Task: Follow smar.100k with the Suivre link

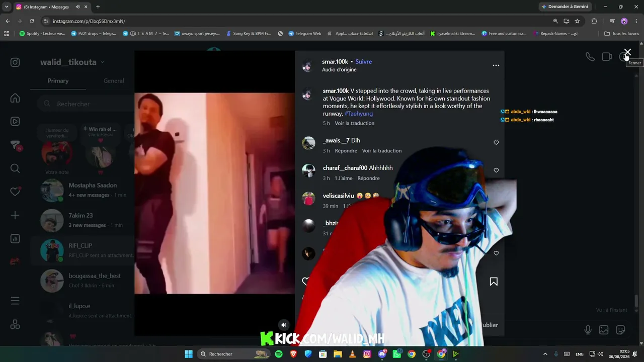Action: (364, 62)
